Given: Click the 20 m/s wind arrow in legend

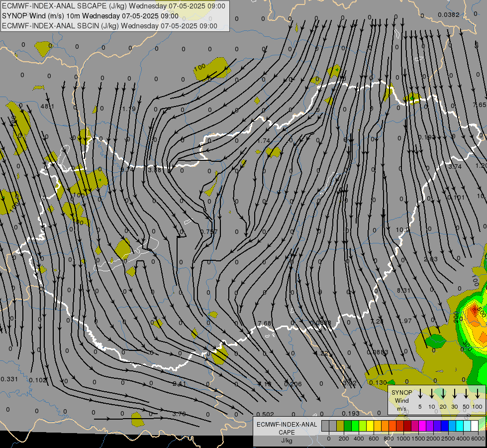Looking at the screenshot, I should 443,394.
